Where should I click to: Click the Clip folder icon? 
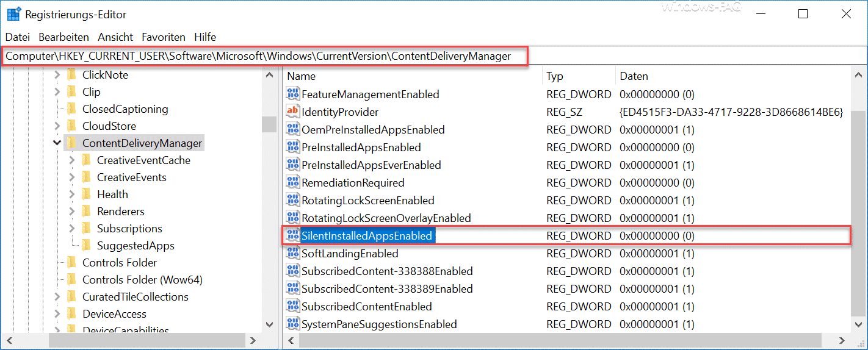point(71,92)
